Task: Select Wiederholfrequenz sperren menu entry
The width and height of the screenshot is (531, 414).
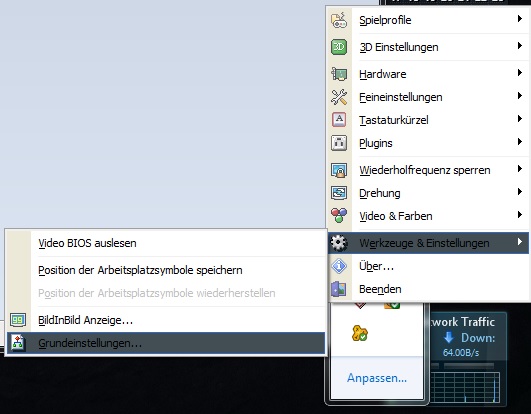Action: click(428, 170)
